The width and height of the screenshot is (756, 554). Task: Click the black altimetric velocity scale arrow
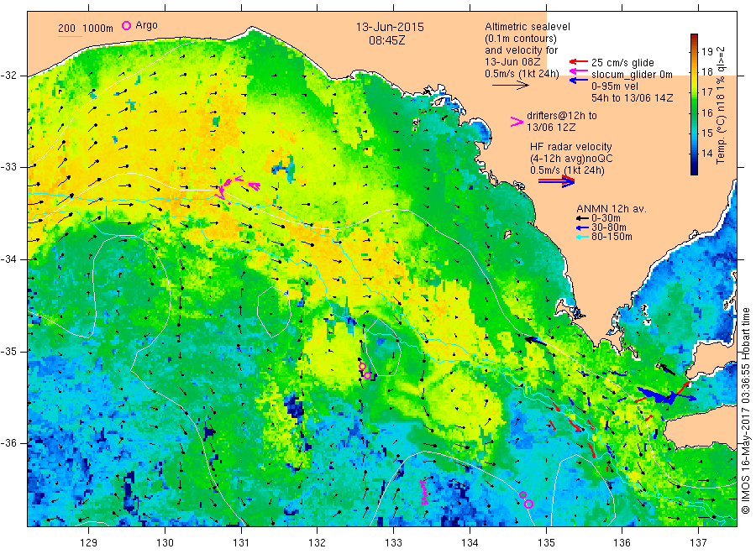(511, 86)
